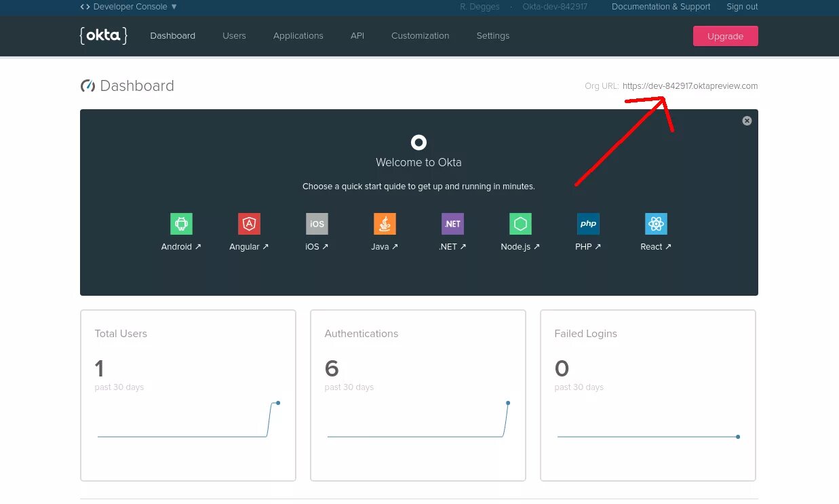
Task: Click the Dashboard gauge icon
Action: click(x=87, y=85)
